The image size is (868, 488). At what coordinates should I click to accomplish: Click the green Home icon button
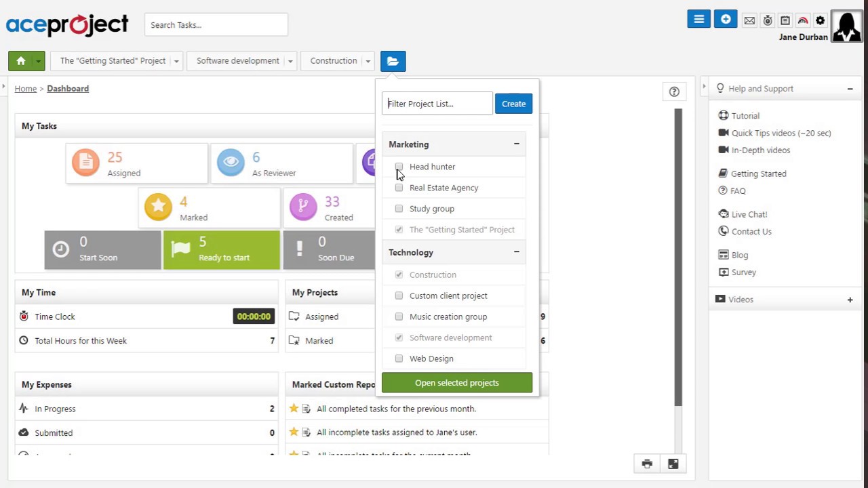point(21,61)
